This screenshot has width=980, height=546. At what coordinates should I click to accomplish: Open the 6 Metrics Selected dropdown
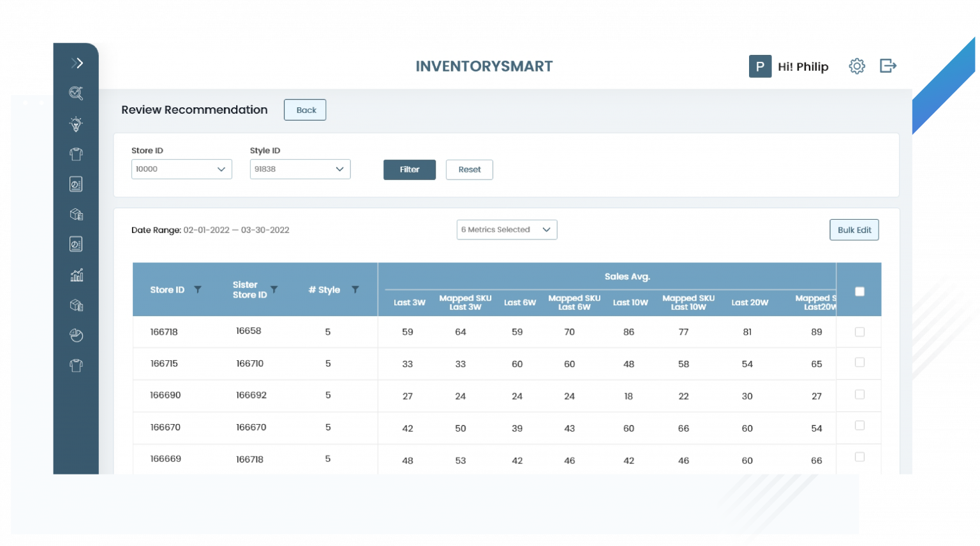pyautogui.click(x=507, y=229)
